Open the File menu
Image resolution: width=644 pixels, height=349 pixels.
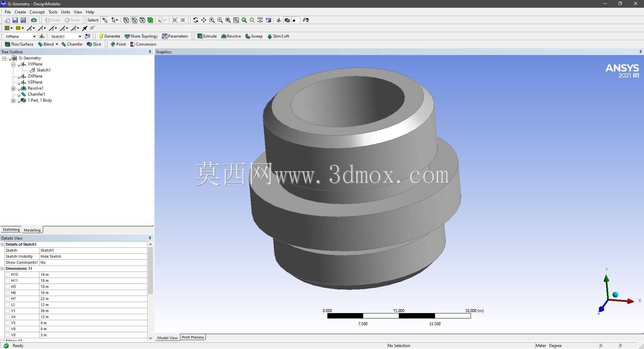coord(8,12)
